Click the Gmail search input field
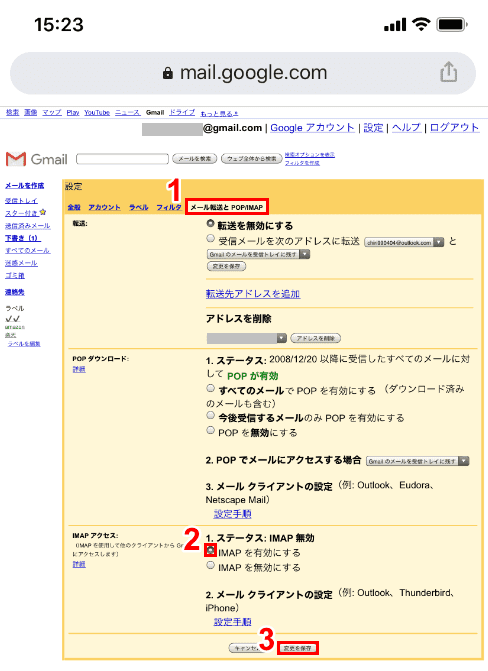Viewport: 488px width, 671px height. (122, 159)
